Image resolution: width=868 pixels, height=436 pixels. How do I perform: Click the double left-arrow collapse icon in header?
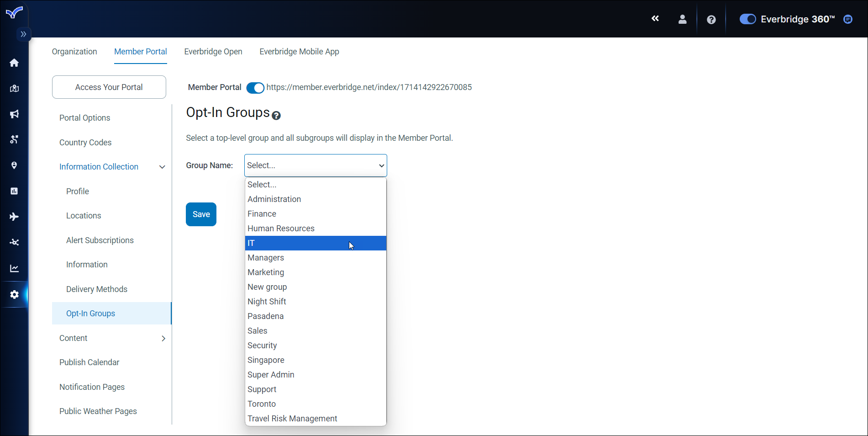tap(655, 19)
